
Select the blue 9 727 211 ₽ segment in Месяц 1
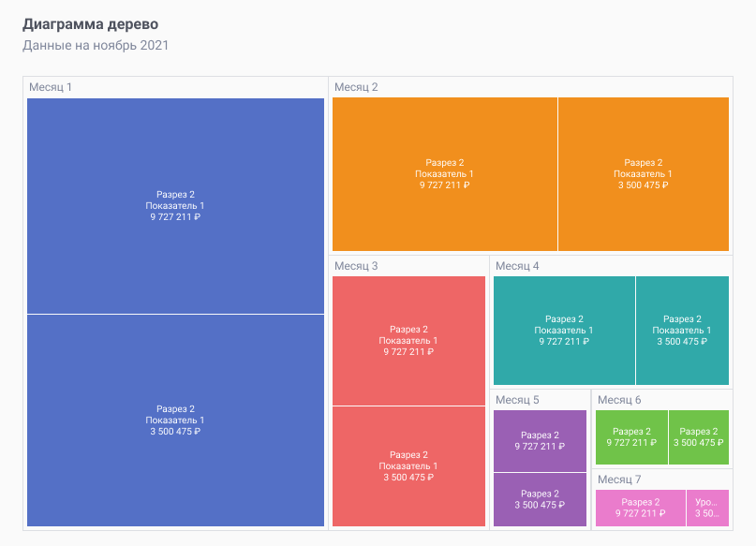[x=175, y=206]
